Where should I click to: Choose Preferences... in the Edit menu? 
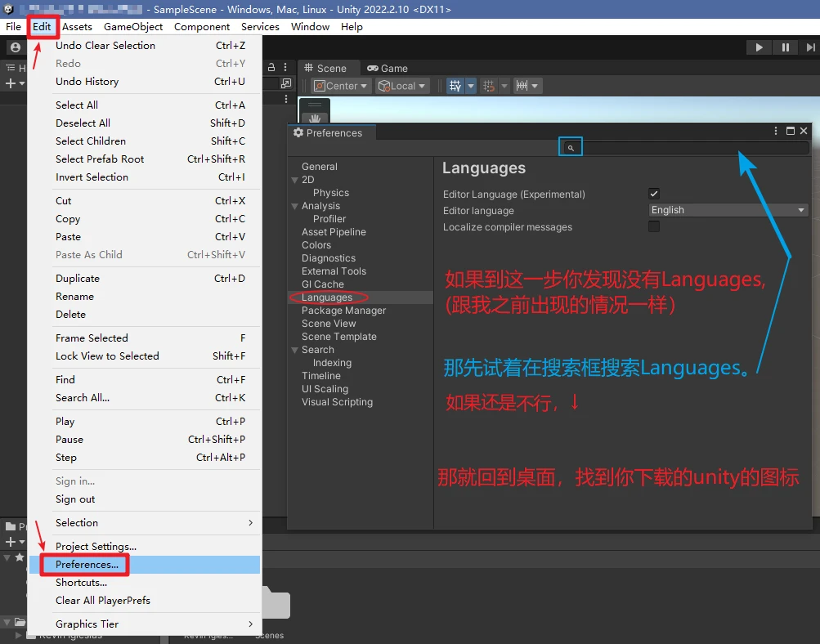145,565
